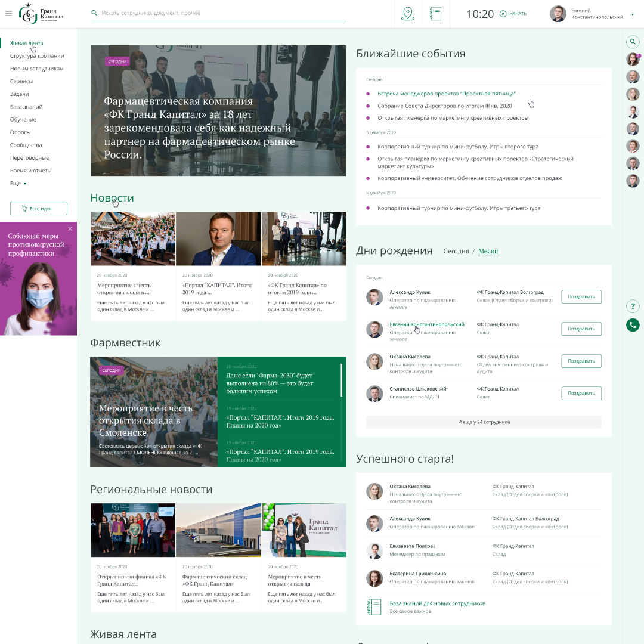Open news photo of Портал КАПИТАЛ Итоги
644x644 pixels.
[218, 239]
